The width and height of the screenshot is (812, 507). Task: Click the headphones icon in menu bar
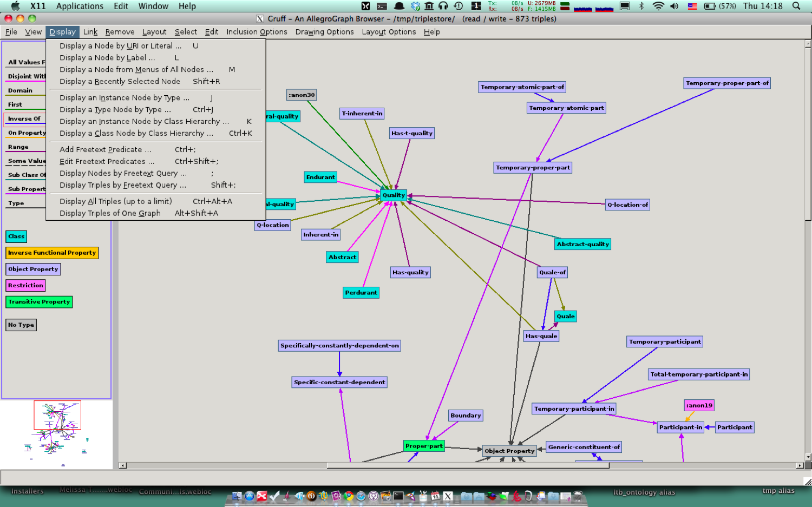click(x=443, y=6)
